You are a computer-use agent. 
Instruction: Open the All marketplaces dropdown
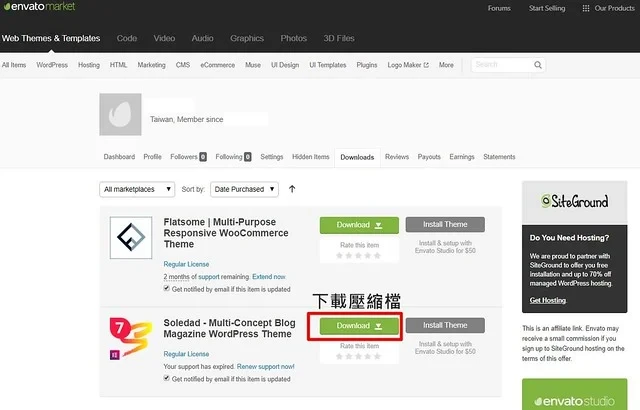[137, 189]
